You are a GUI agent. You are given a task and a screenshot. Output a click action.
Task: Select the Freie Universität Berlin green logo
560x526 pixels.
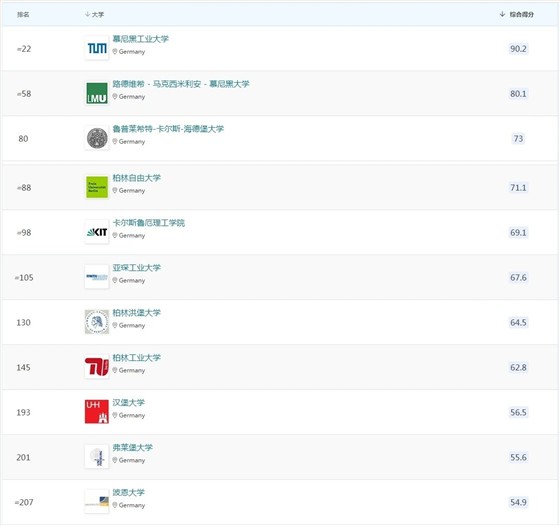97,187
